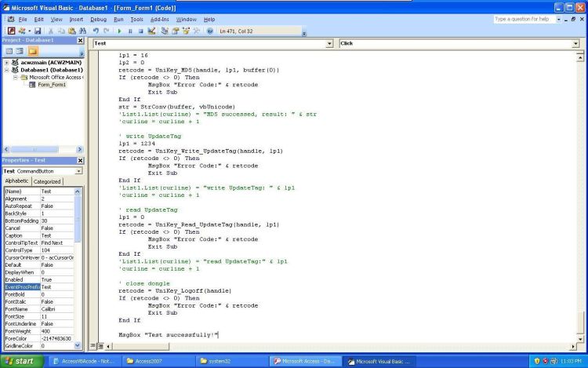Click the Paste toolbar icon
Image resolution: width=588 pixels, height=368 pixels.
72,31
